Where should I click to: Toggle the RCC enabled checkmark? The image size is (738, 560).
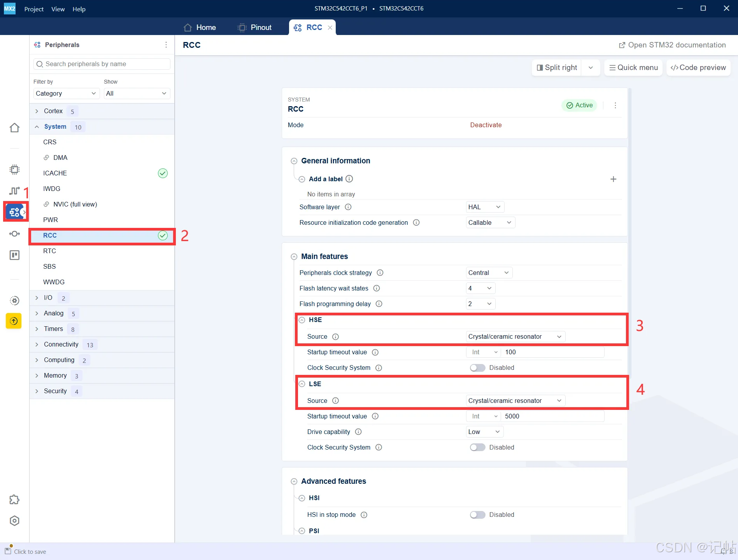(x=163, y=236)
